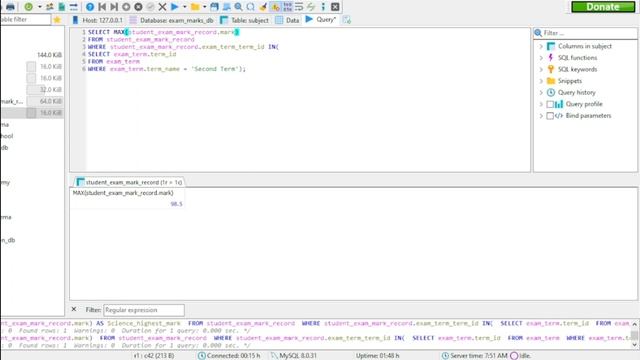Image resolution: width=640 pixels, height=360 pixels.
Task: Toggle the Query profile checkbox
Action: (550, 104)
